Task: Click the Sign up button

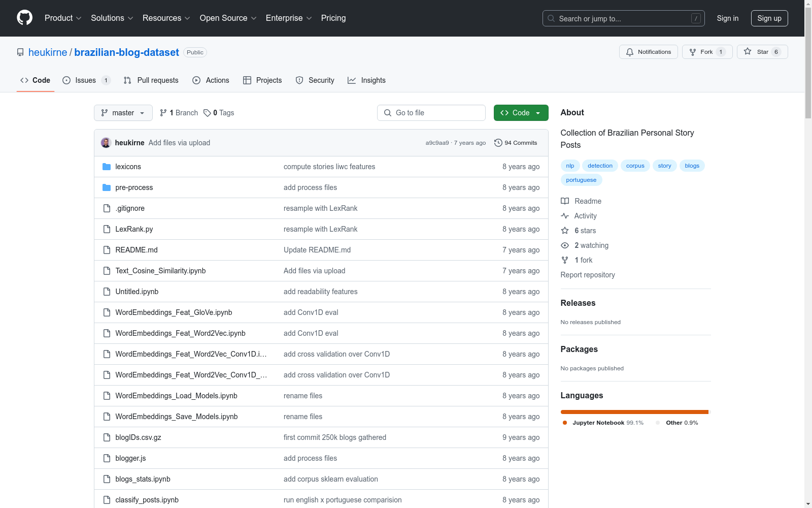Action: click(769, 18)
